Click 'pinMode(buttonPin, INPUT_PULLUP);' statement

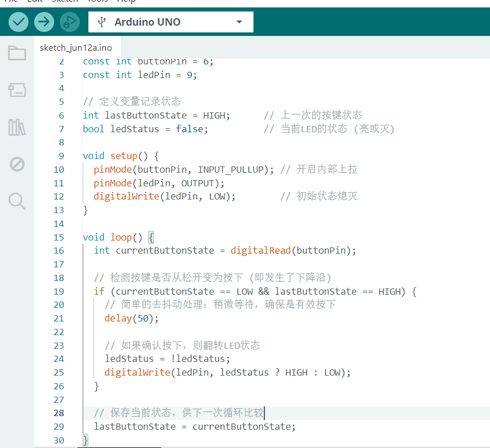[x=183, y=169]
